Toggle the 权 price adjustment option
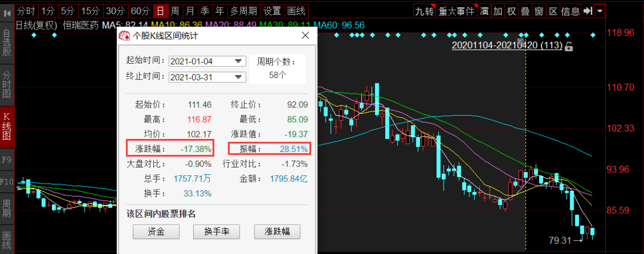 pos(510,11)
